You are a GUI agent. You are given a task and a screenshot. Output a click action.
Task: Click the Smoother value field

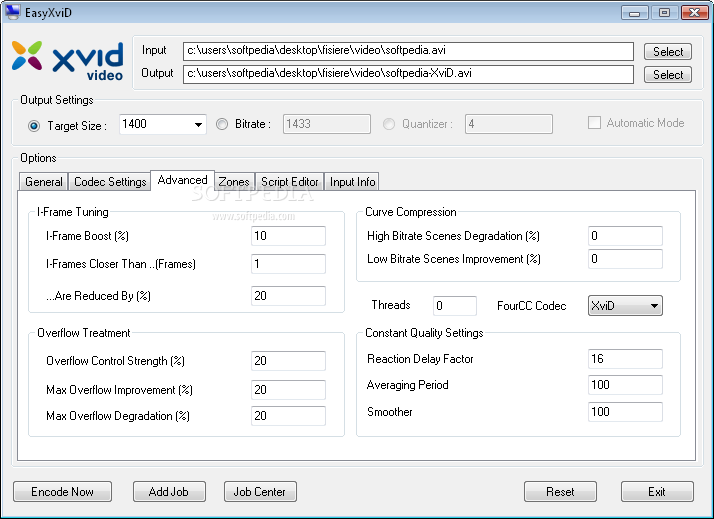tap(625, 412)
